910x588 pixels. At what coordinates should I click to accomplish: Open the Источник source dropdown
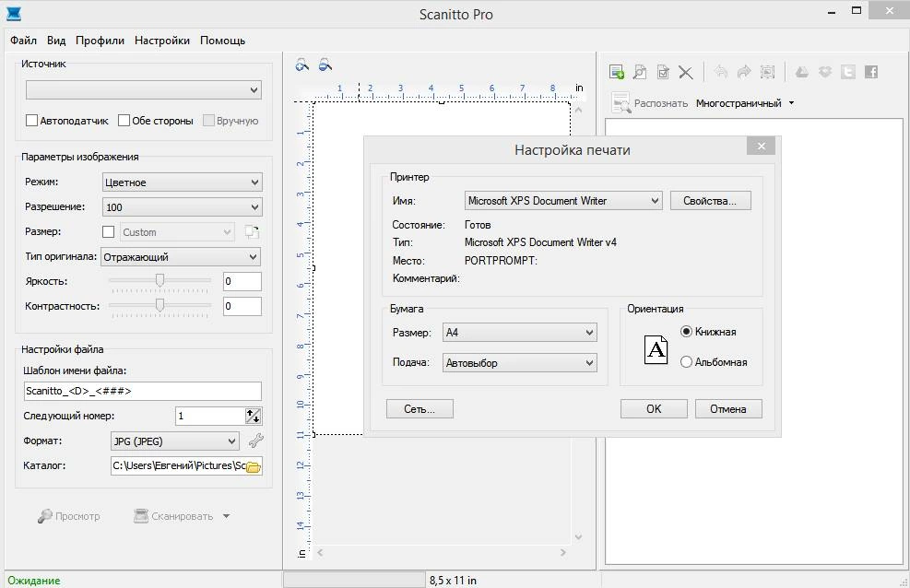pyautogui.click(x=143, y=90)
